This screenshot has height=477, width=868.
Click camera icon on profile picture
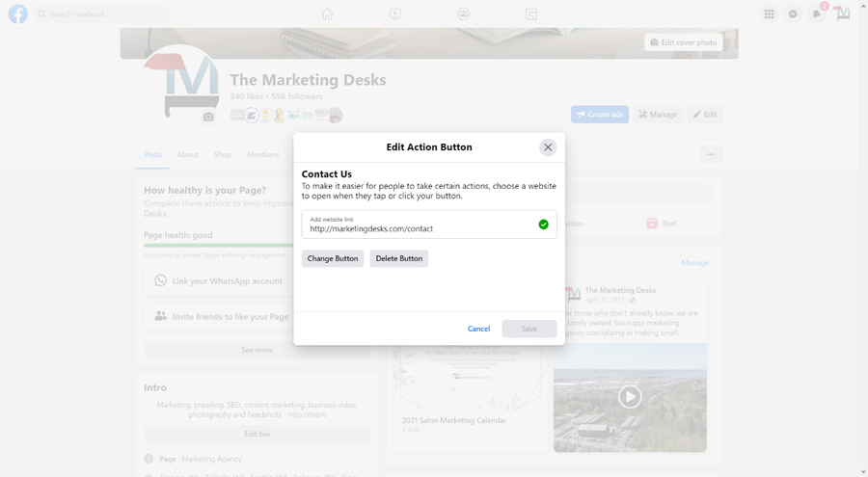pos(208,117)
